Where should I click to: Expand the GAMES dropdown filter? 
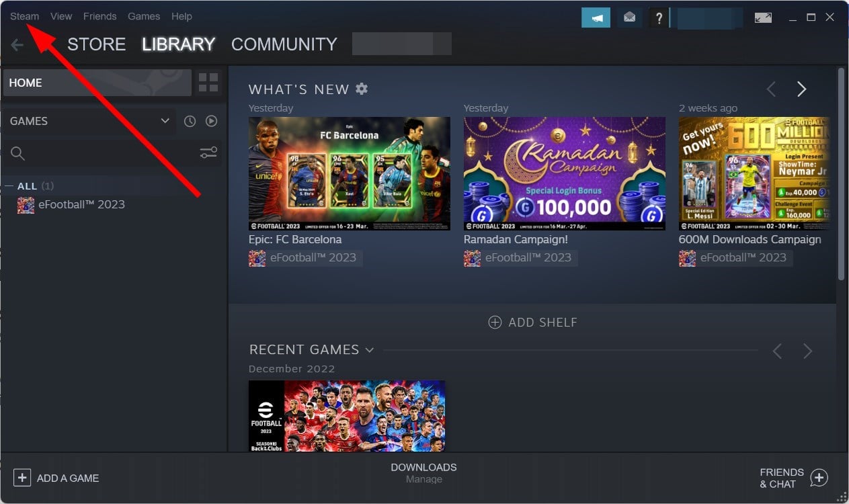pyautogui.click(x=165, y=121)
